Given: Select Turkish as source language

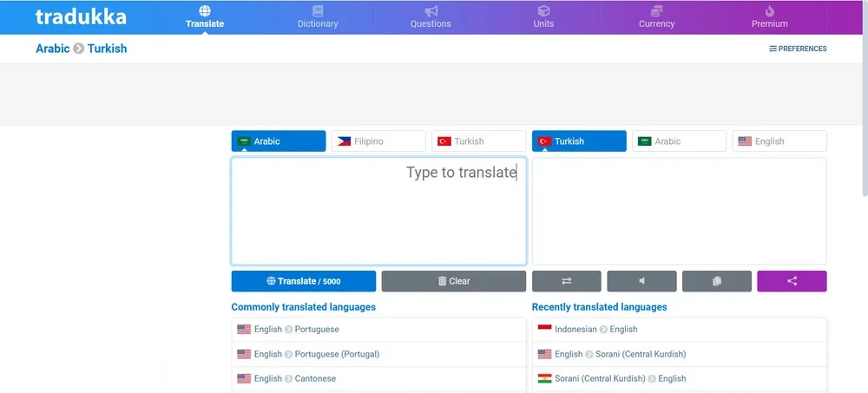Looking at the screenshot, I should coord(479,141).
